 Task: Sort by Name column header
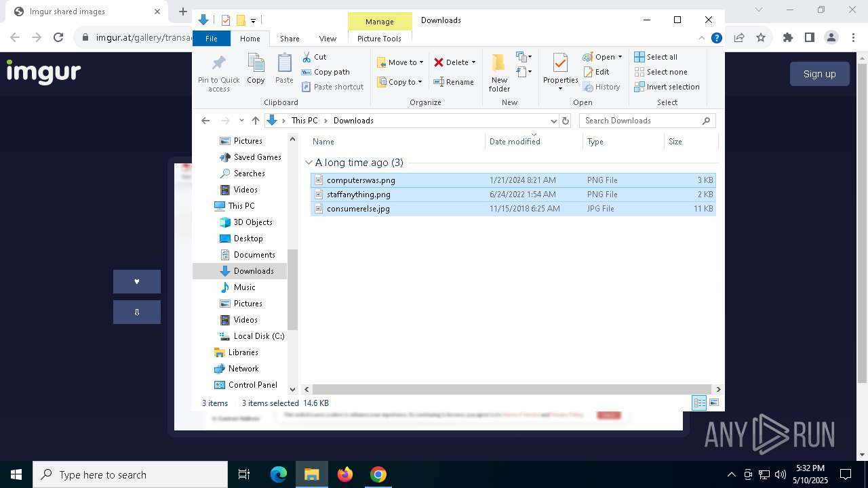pyautogui.click(x=397, y=142)
